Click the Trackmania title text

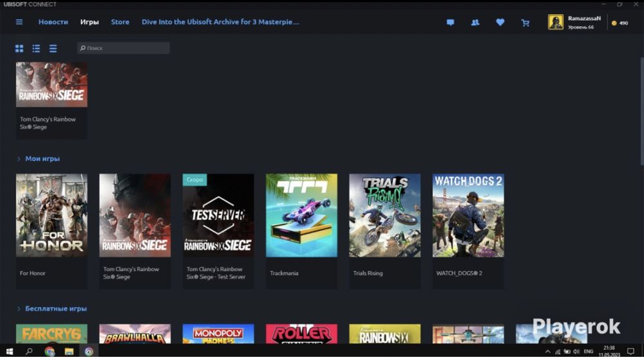pos(284,273)
